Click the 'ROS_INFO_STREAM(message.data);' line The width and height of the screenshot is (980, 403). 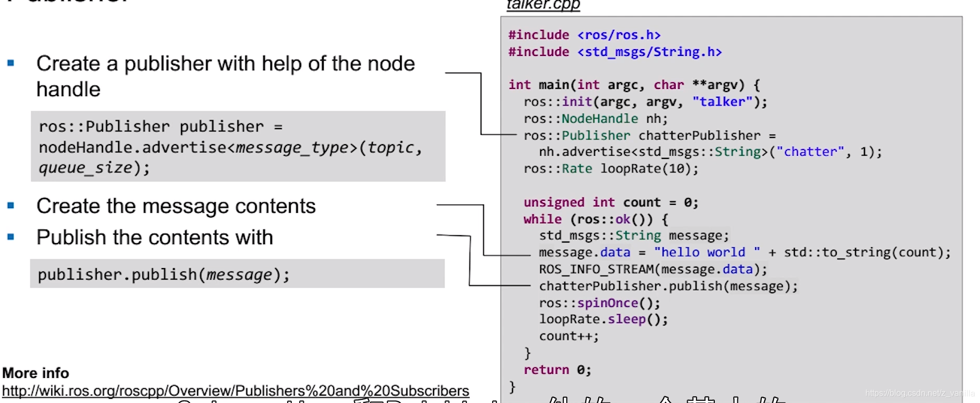click(x=653, y=269)
